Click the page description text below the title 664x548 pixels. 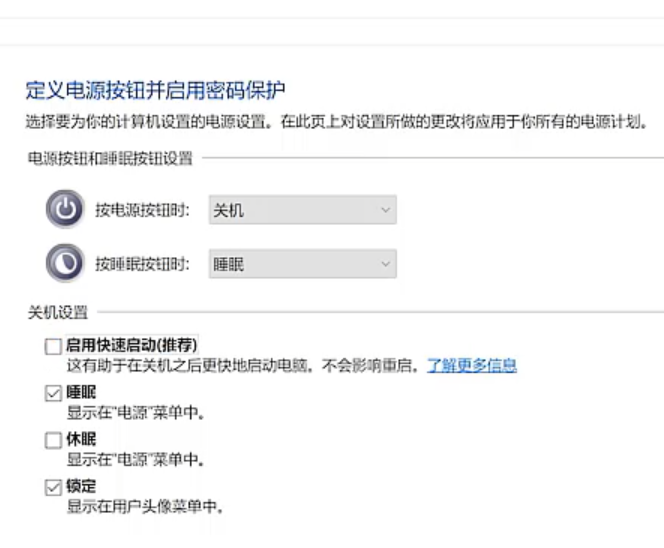pyautogui.click(x=335, y=123)
